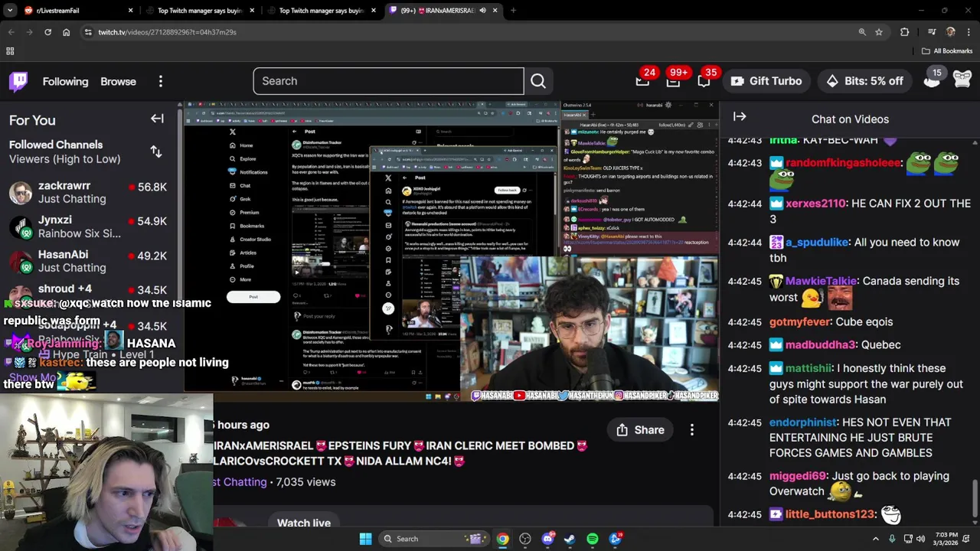Open the icon with the 15 badge
The image size is (980, 551).
coord(932,80)
